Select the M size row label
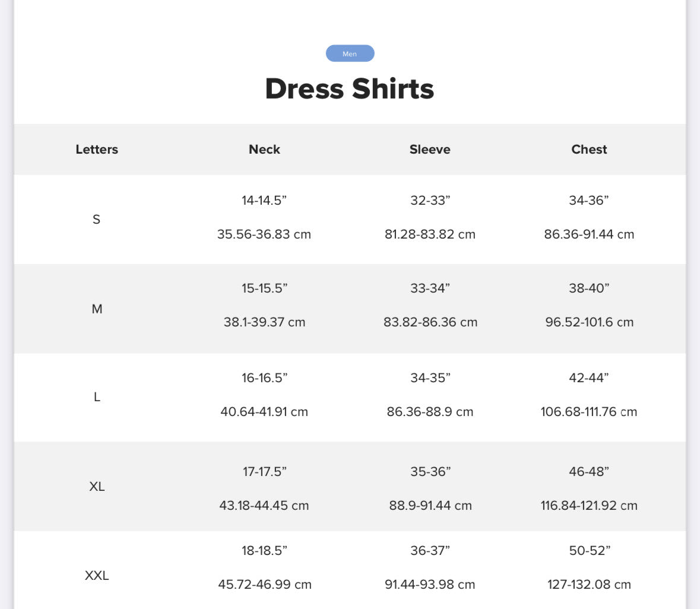Screen dimensions: 700x609 (x=97, y=309)
